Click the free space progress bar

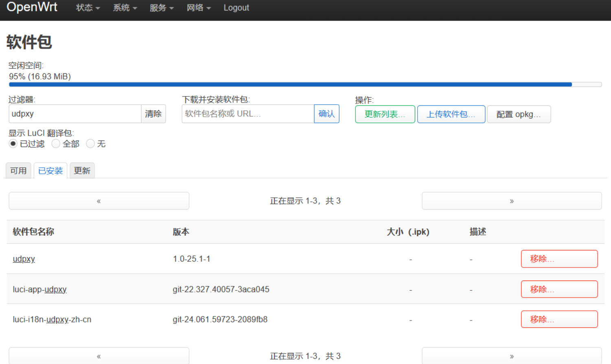pos(305,85)
